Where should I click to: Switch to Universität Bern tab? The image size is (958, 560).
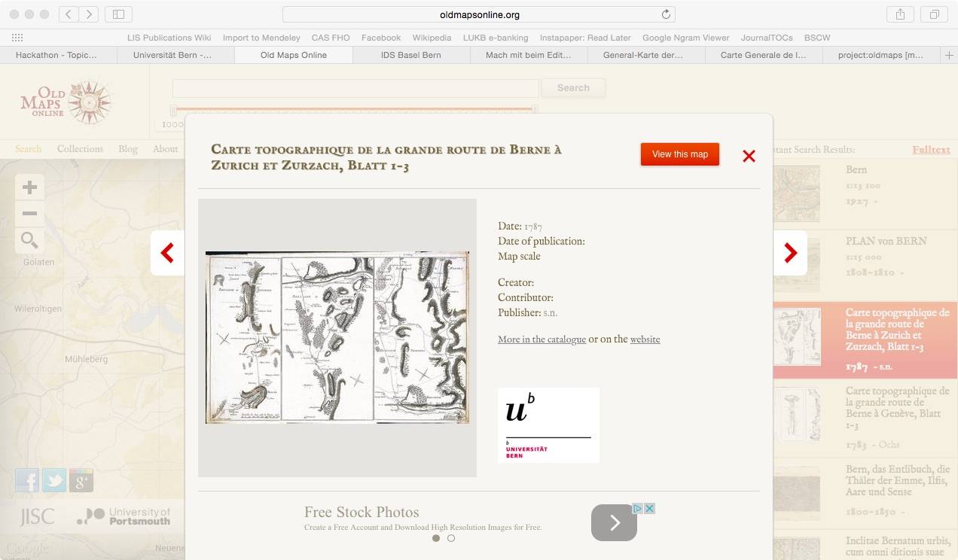[x=175, y=55]
